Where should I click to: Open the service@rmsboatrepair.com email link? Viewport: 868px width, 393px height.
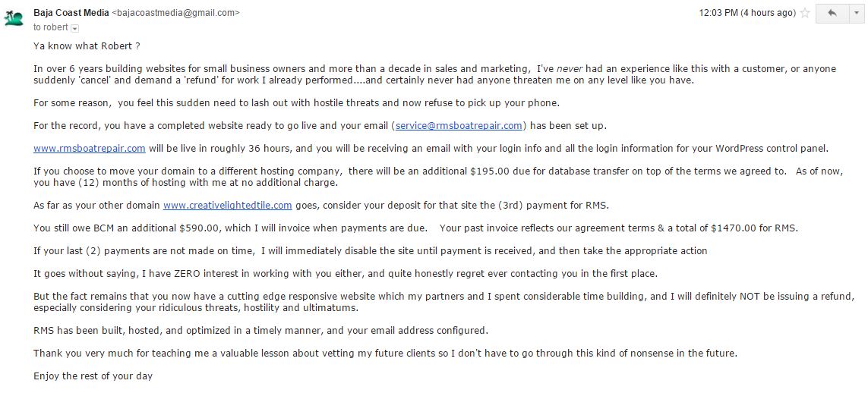(459, 125)
